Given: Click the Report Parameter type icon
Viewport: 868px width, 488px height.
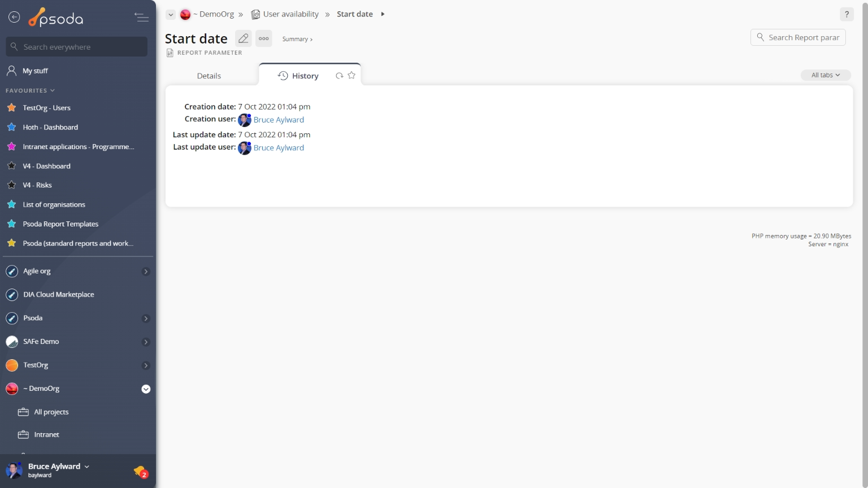Looking at the screenshot, I should click(170, 53).
